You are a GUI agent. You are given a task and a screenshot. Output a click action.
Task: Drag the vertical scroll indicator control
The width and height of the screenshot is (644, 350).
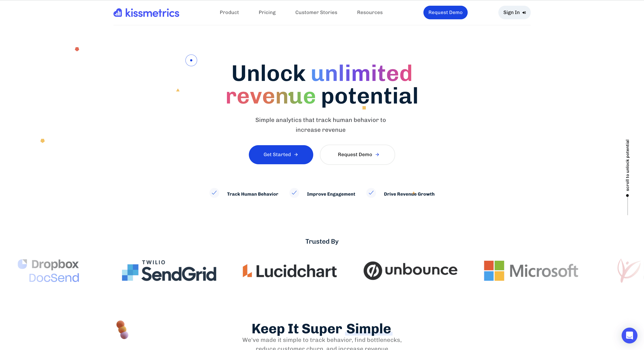[x=628, y=196]
